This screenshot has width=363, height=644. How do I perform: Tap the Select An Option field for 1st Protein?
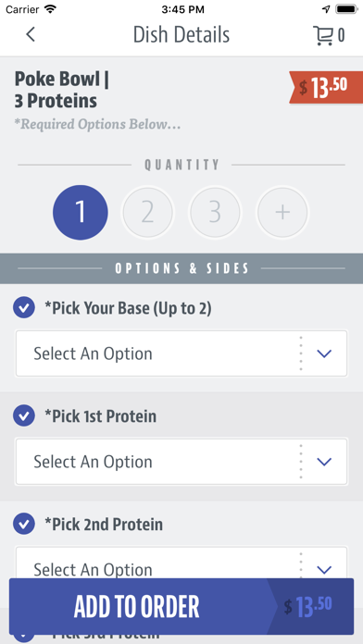point(181,462)
